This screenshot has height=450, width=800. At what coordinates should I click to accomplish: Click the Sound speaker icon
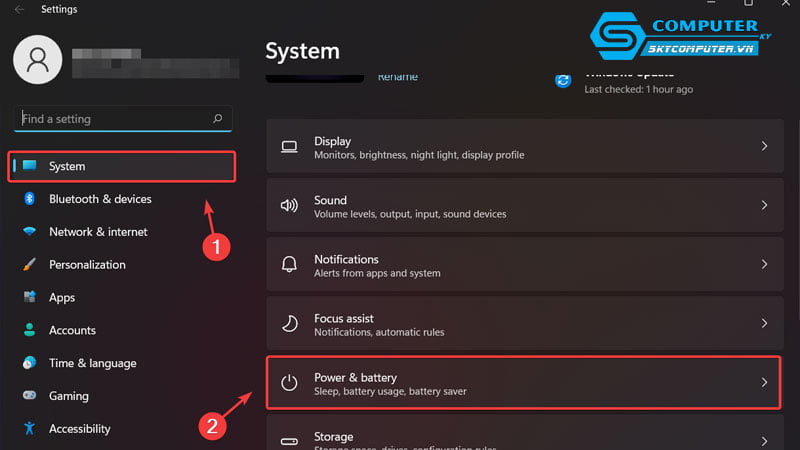tap(289, 205)
